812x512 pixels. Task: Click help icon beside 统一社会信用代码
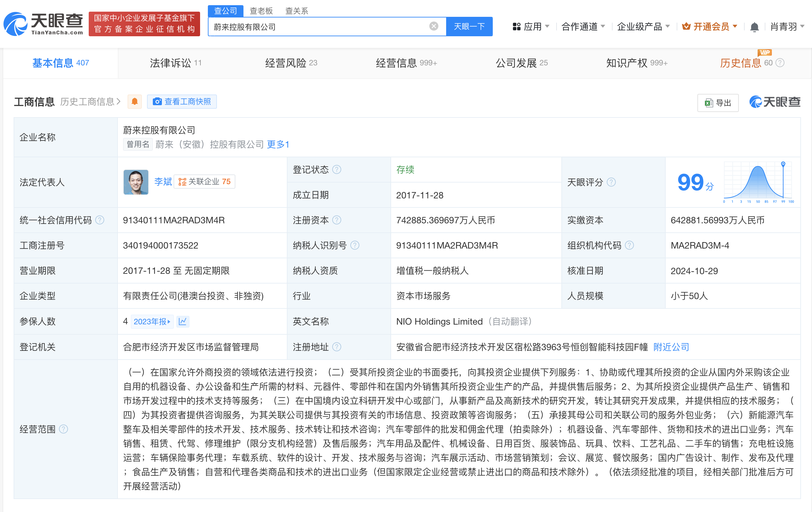coord(99,220)
